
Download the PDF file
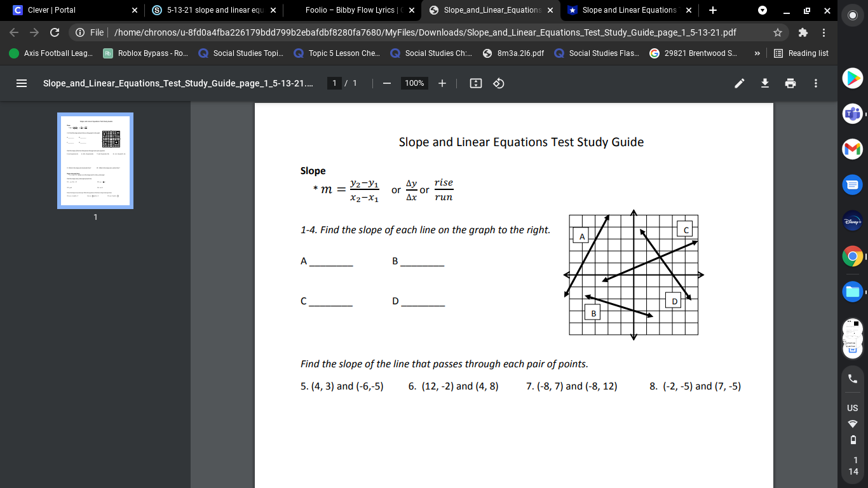(765, 83)
